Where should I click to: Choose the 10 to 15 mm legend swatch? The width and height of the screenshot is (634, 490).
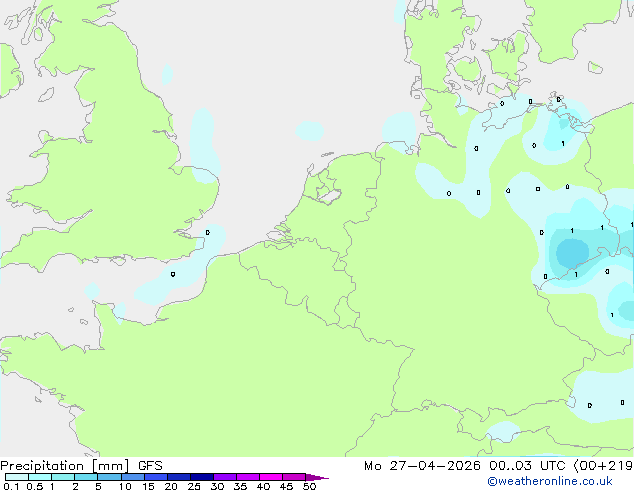pos(132,477)
